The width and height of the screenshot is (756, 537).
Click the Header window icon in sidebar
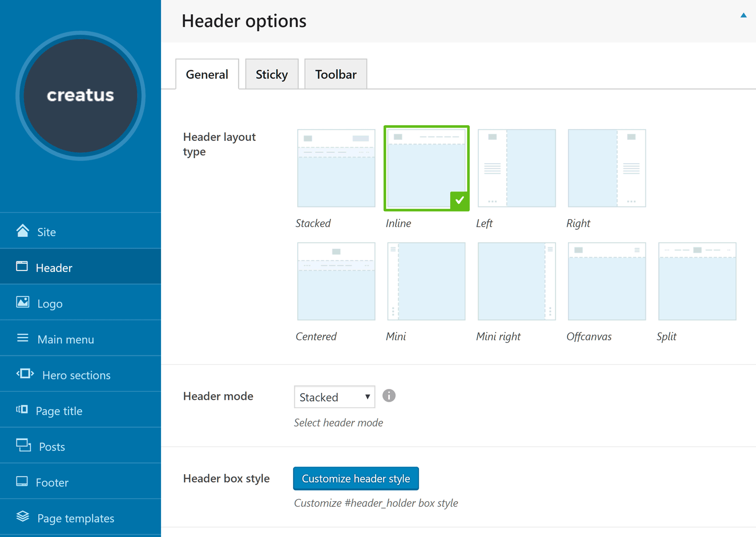click(x=22, y=266)
